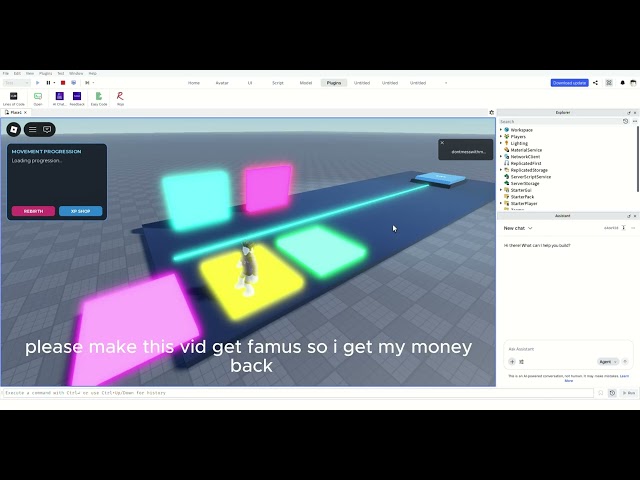Expand the Lighting tree node
This screenshot has height=480, width=640.
click(x=501, y=143)
